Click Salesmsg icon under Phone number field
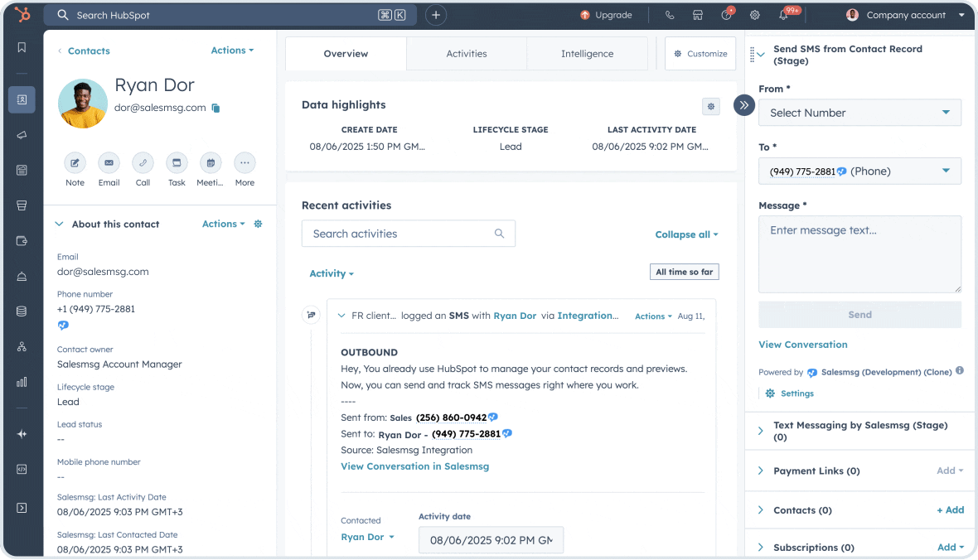The height and width of the screenshot is (560, 978). click(63, 325)
